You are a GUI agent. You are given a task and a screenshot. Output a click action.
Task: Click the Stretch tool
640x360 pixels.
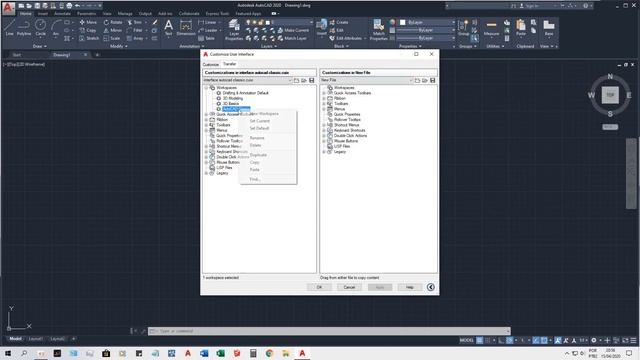[x=89, y=38]
